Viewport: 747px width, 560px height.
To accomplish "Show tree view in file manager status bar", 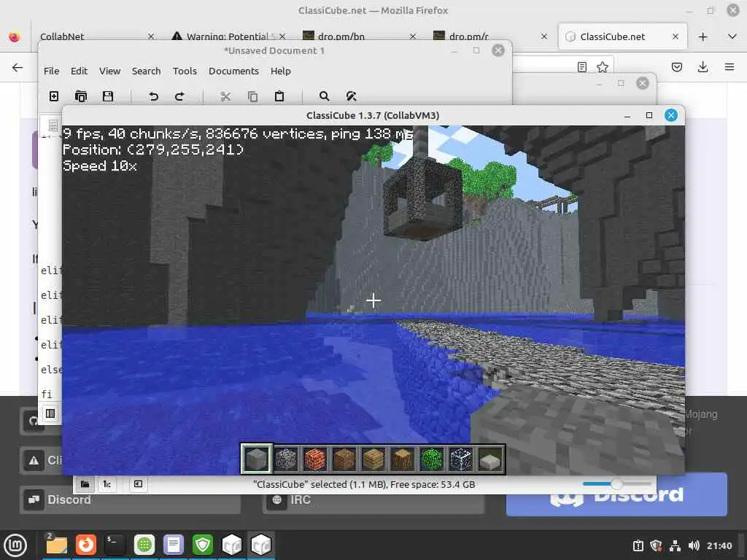I will tap(107, 484).
